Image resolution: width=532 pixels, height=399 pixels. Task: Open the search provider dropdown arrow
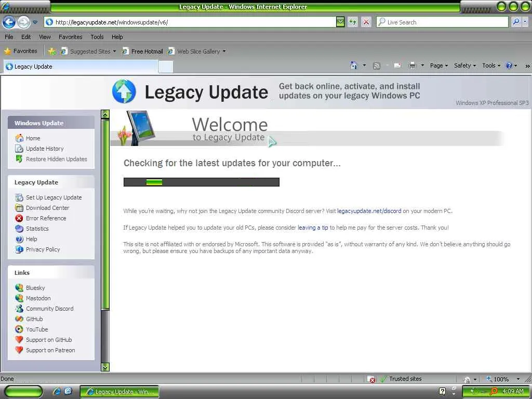coord(525,22)
